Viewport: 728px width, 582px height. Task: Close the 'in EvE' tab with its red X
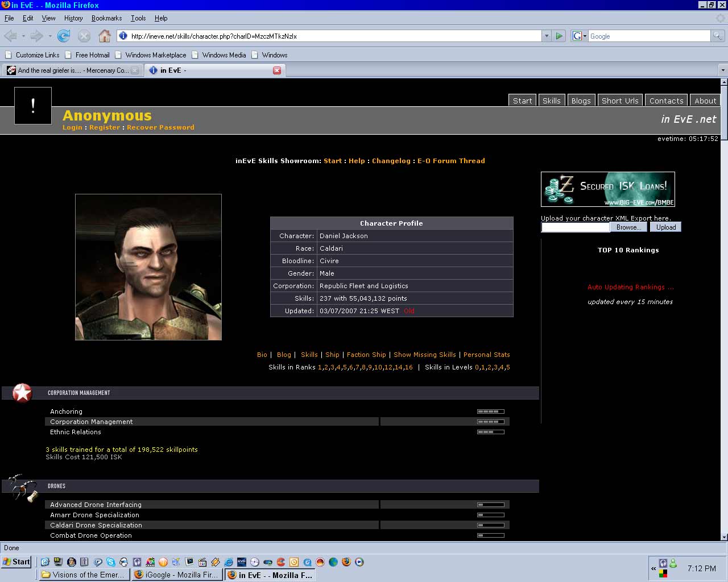[x=277, y=70]
